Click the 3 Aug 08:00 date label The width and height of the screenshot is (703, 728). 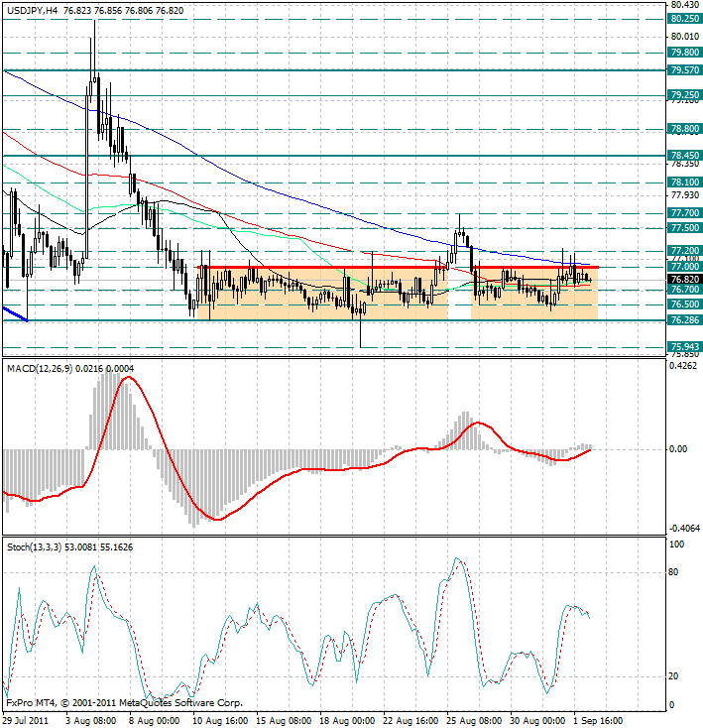[92, 720]
